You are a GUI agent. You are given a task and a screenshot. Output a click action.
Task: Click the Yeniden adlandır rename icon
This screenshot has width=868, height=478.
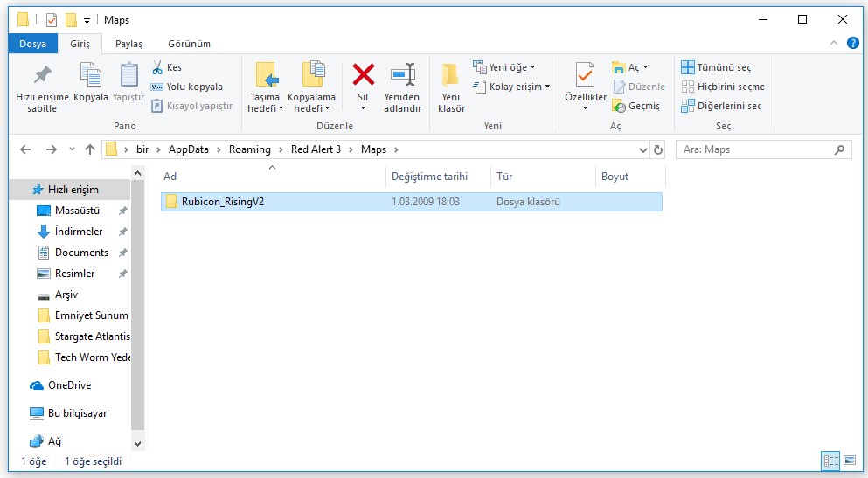click(402, 75)
